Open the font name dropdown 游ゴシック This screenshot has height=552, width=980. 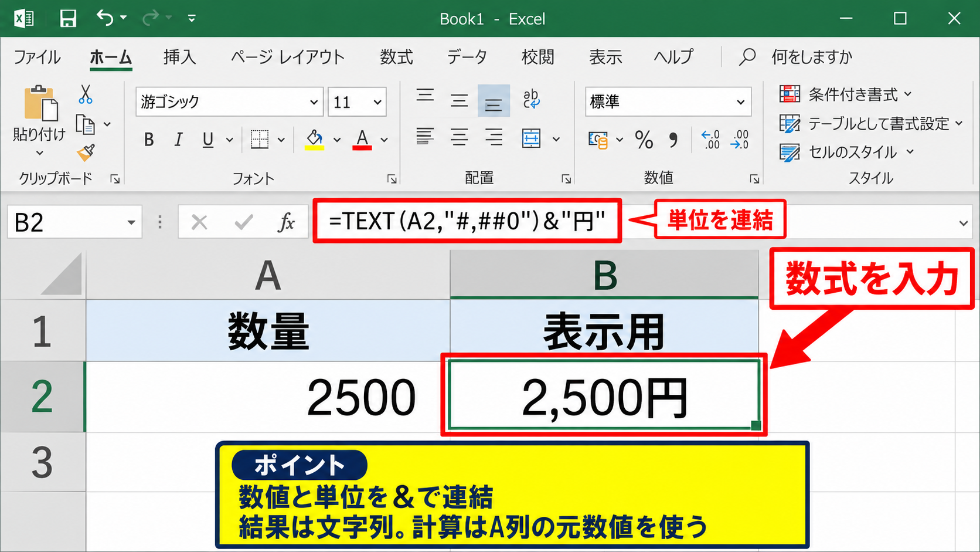coord(314,102)
